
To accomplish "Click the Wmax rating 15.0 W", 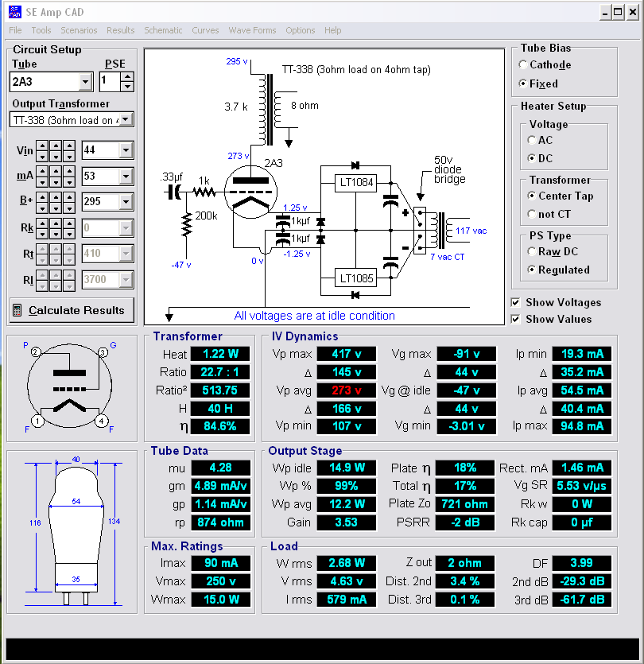I will 220,600.
